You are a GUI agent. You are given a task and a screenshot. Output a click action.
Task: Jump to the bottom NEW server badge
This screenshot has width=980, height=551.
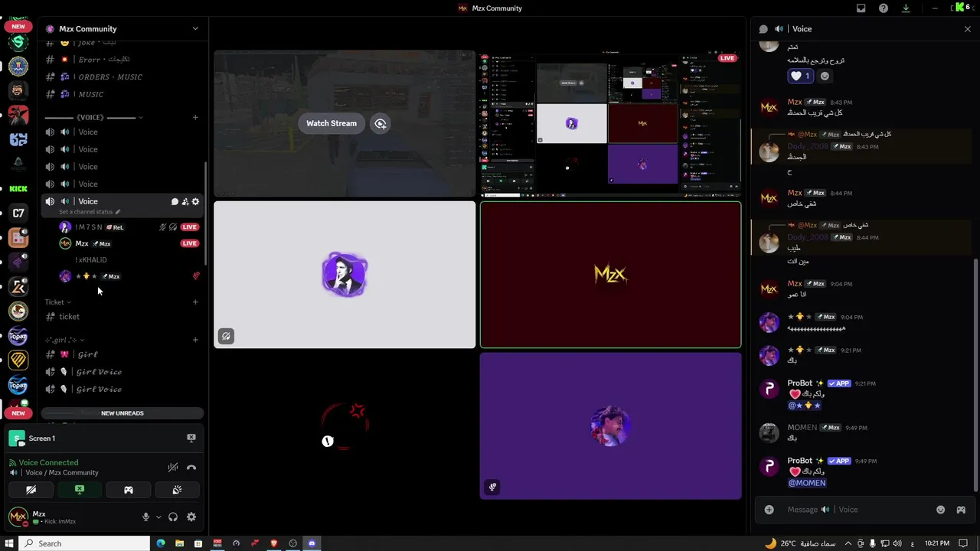tap(18, 413)
